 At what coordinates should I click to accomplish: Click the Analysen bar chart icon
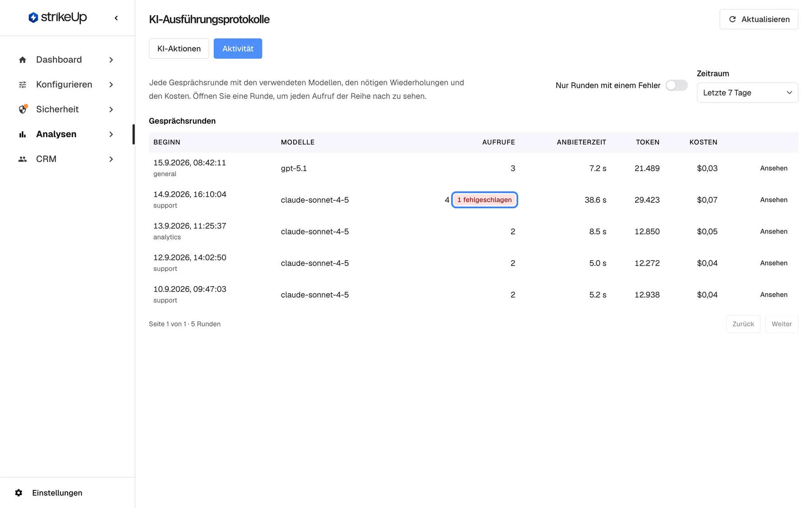23,134
